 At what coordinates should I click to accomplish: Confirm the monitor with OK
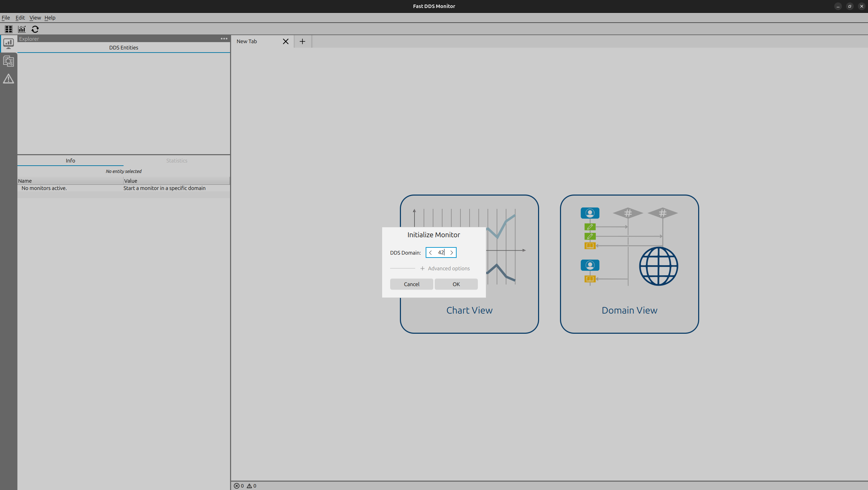coord(456,284)
